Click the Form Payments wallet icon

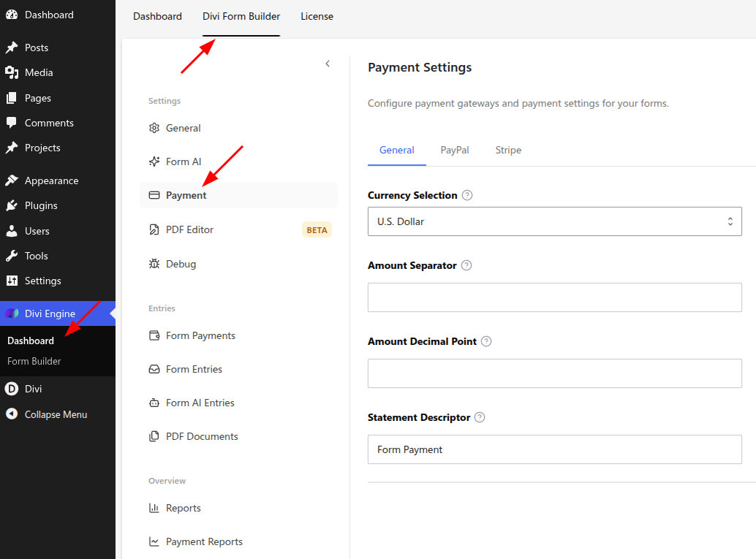154,335
